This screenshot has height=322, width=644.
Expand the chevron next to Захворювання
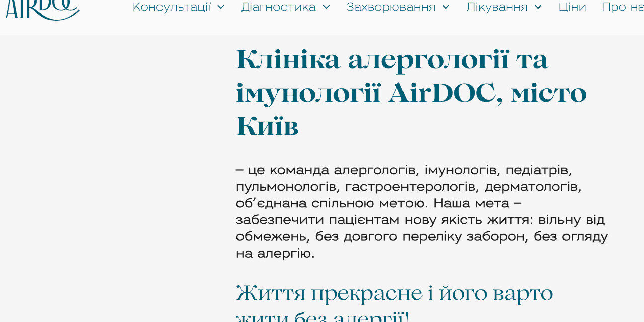pyautogui.click(x=446, y=7)
